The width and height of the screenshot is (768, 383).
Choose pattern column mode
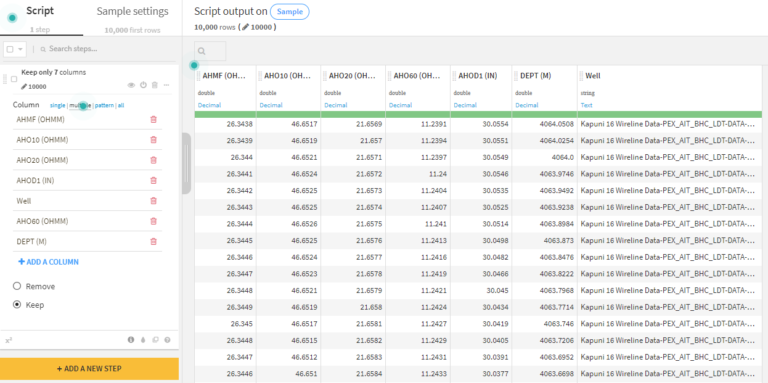tap(104, 105)
